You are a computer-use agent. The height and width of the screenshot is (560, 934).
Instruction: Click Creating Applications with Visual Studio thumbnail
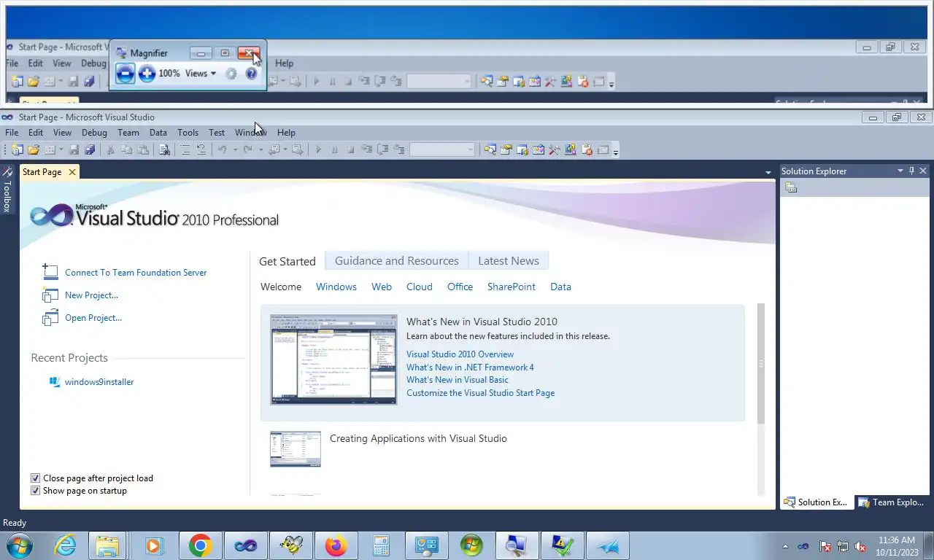[x=296, y=449]
